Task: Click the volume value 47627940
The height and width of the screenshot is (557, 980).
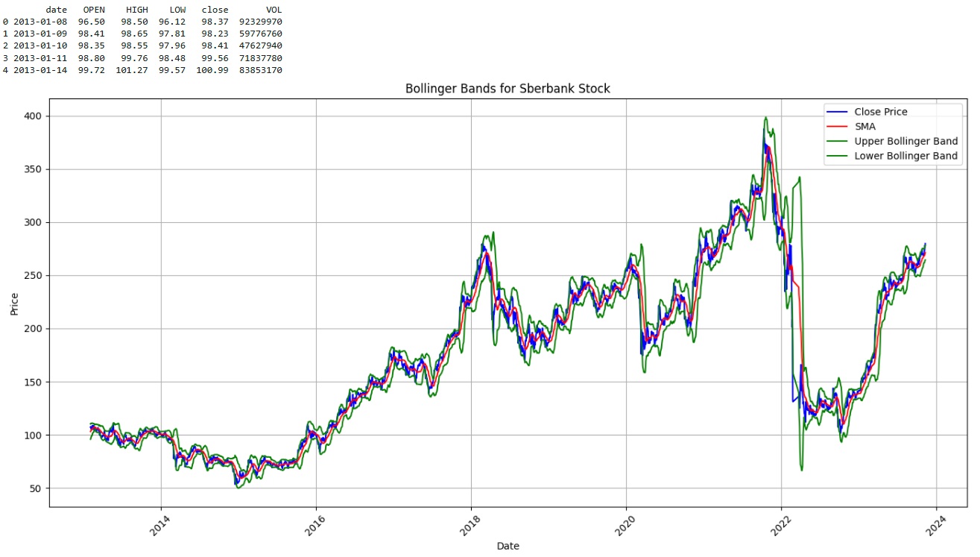Action: point(261,45)
